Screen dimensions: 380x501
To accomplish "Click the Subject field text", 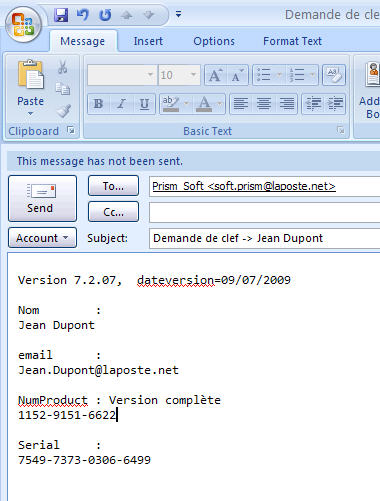I will point(238,238).
